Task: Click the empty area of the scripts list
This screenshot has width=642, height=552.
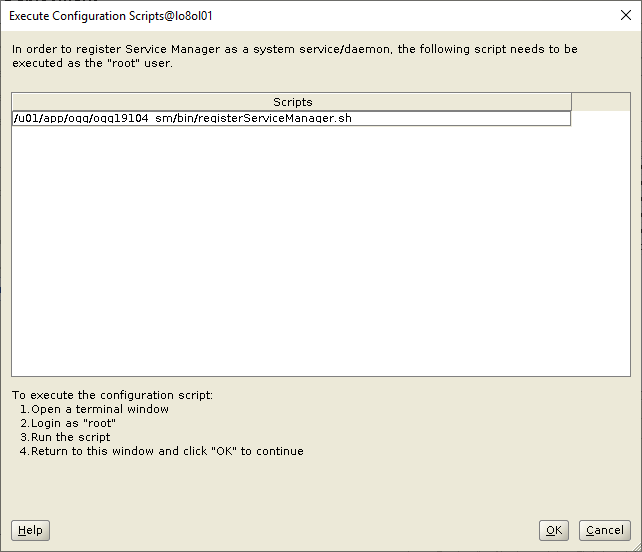Action: [x=320, y=250]
